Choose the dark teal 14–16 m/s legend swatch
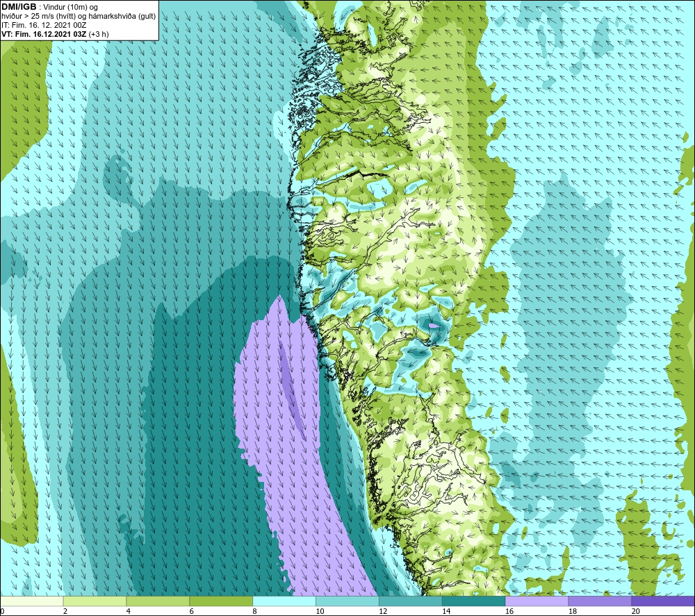 [x=473, y=601]
